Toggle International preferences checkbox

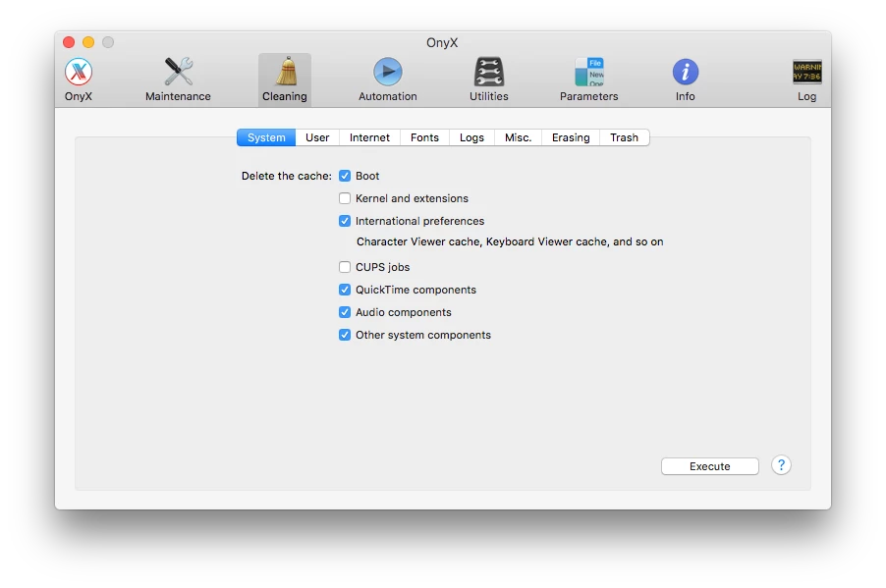[x=345, y=221]
